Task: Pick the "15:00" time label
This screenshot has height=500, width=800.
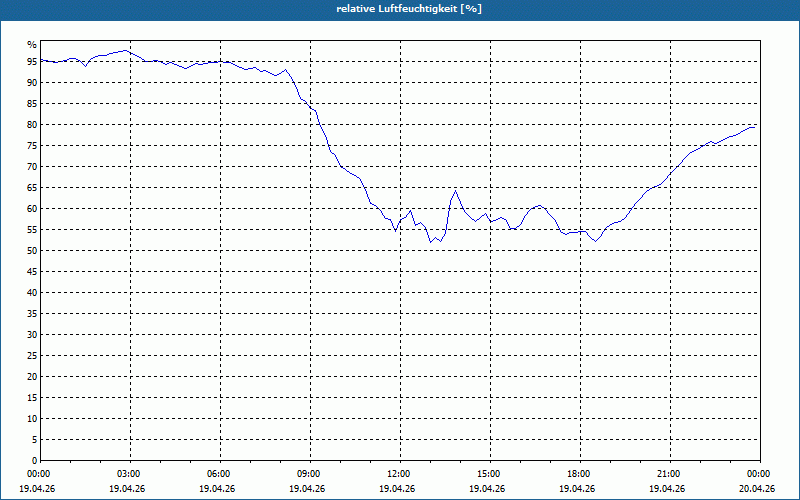Action: pos(490,474)
